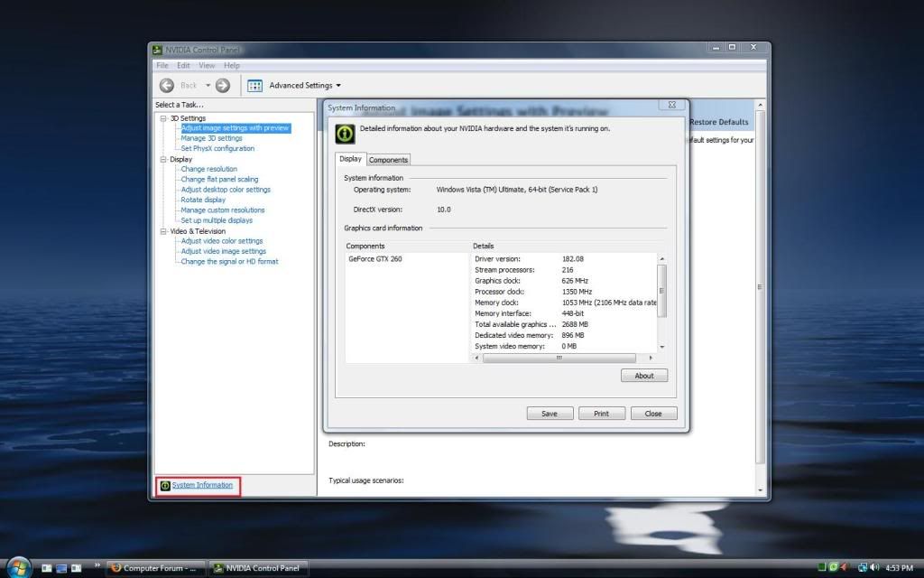Screen dimensions: 924x578
Task: Click the Save button
Action: 549,414
